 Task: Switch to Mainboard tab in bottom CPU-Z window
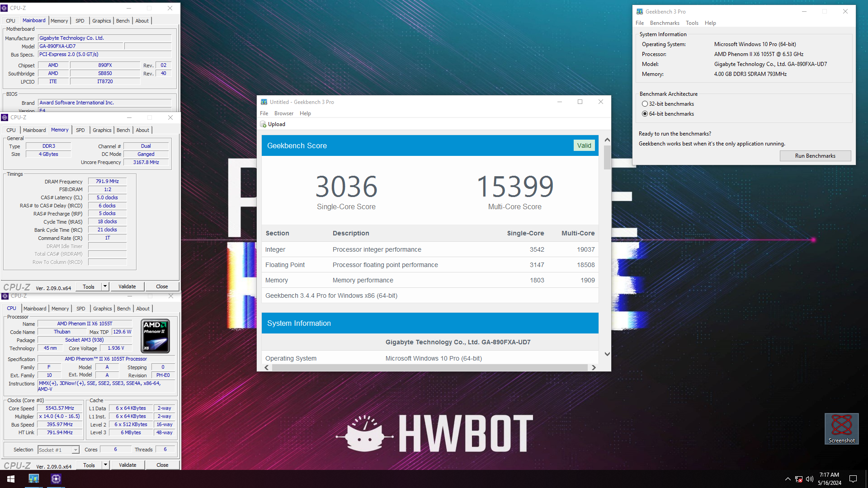35,309
